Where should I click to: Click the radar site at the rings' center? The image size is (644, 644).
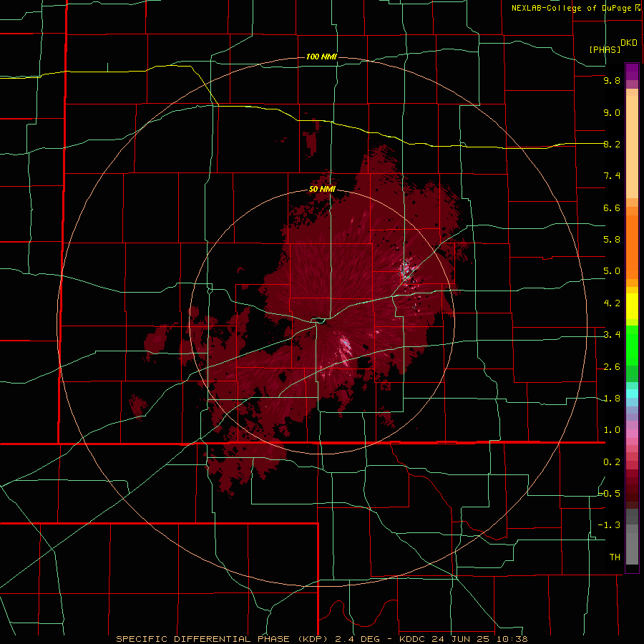(x=322, y=321)
